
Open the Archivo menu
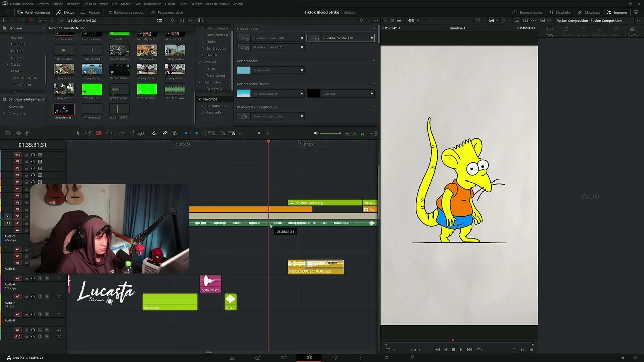pos(43,4)
